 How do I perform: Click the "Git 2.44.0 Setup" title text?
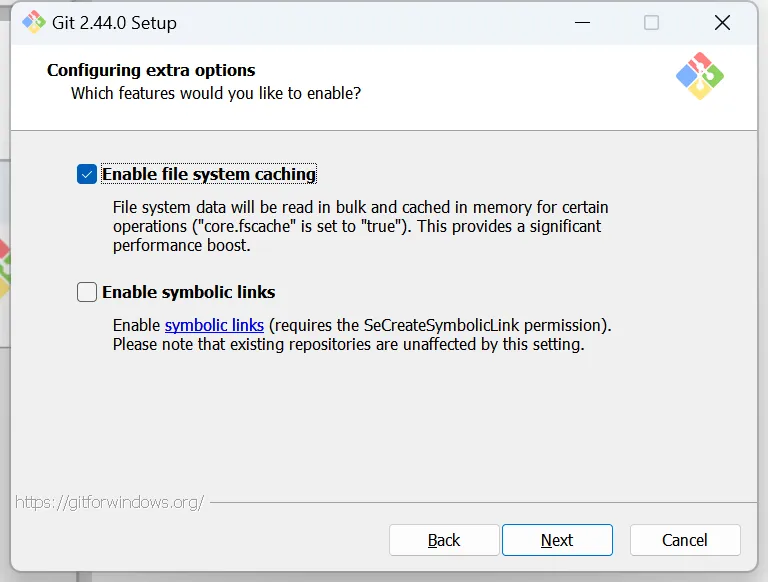click(x=114, y=22)
